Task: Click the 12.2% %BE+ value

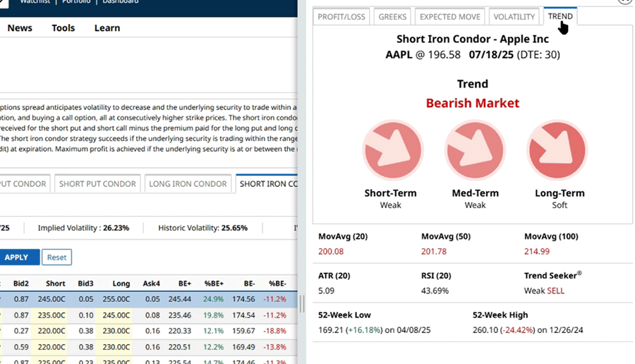Action: [213, 347]
